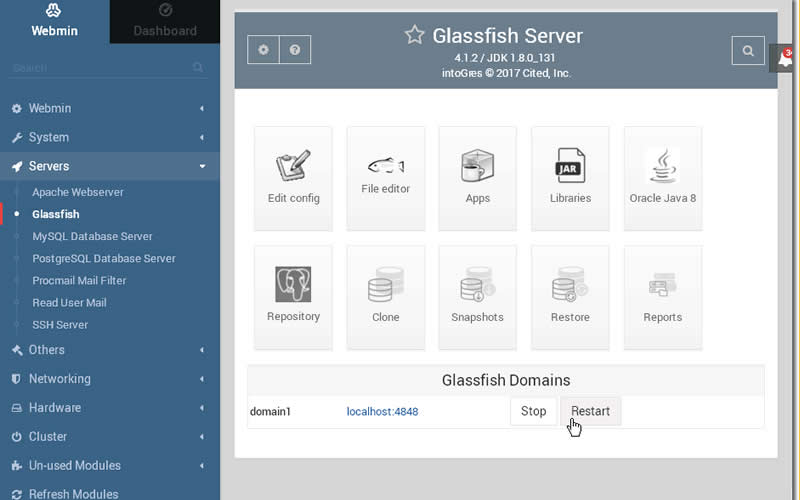The width and height of the screenshot is (800, 500).
Task: Click Refresh Modules in sidebar
Action: (x=73, y=494)
